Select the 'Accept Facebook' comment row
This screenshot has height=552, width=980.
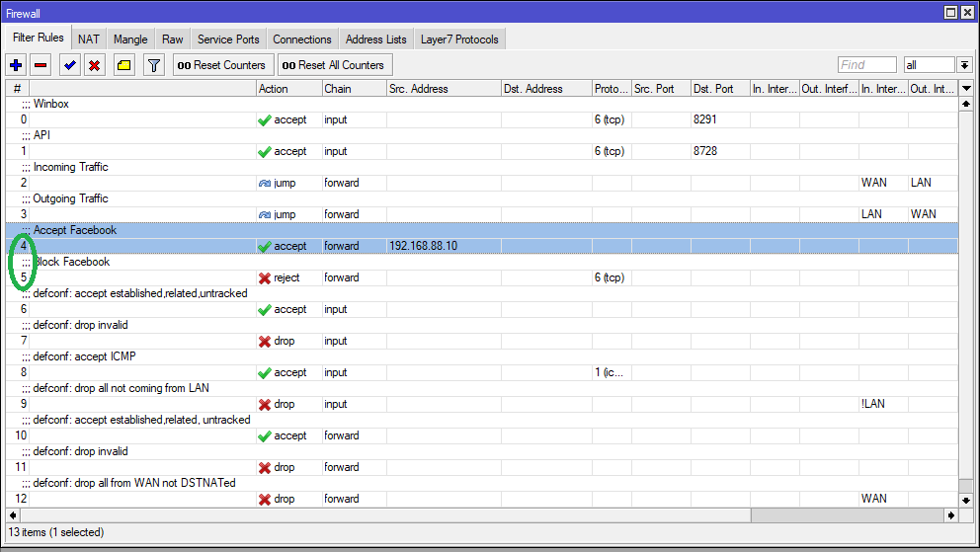[481, 230]
